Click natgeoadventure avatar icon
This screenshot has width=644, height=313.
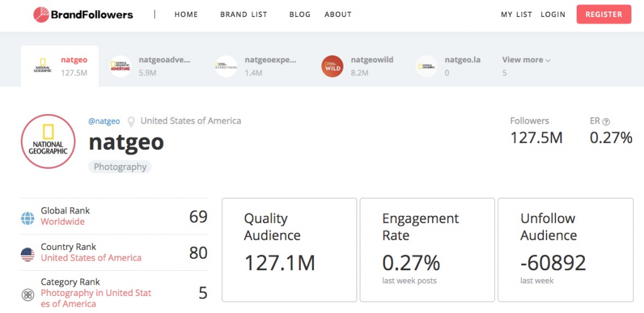[x=120, y=66]
